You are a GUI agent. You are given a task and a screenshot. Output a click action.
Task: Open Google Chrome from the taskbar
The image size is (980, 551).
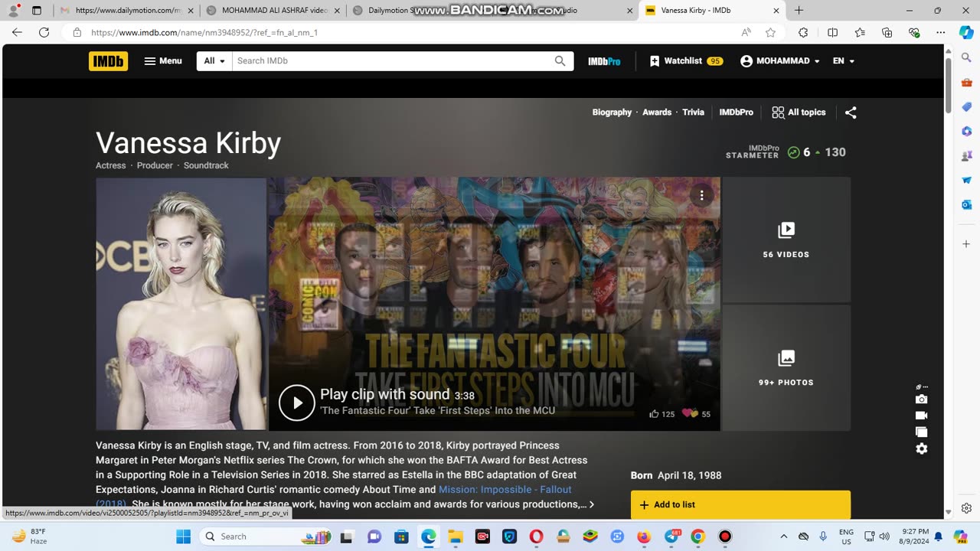697,536
